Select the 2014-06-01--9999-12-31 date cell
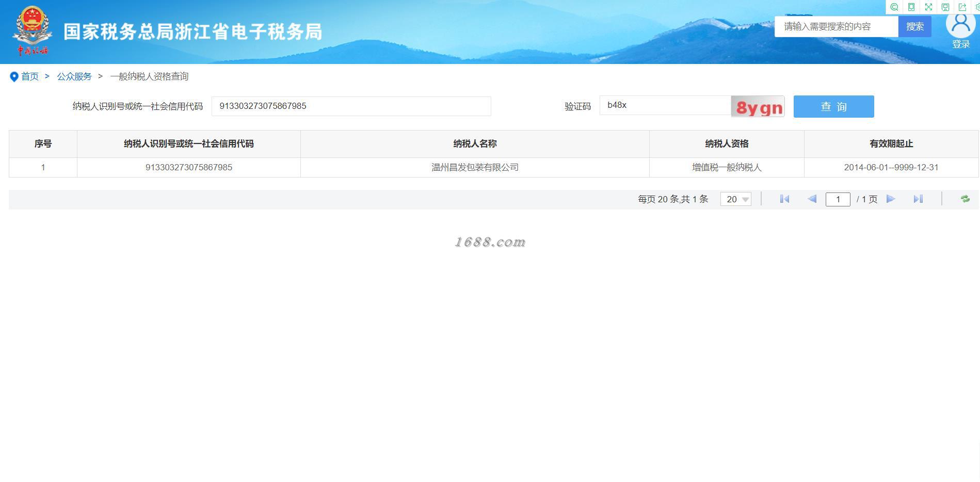The width and height of the screenshot is (980, 482). pos(891,168)
